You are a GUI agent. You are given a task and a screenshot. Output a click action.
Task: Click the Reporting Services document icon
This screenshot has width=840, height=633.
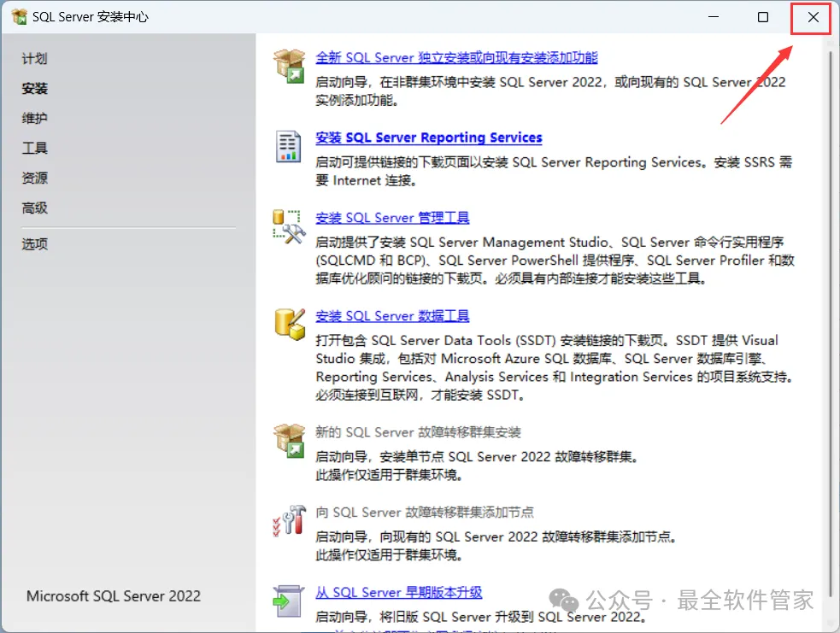click(x=288, y=146)
